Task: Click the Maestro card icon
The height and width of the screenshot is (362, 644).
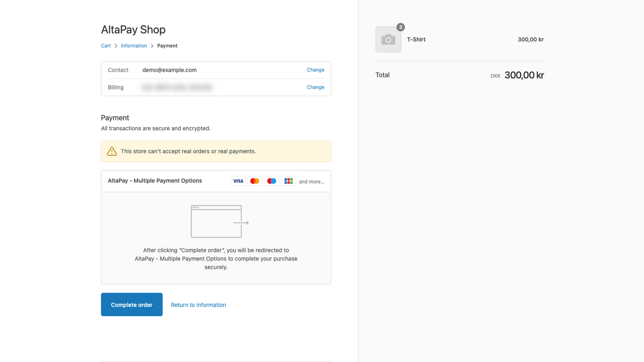Action: click(x=272, y=181)
